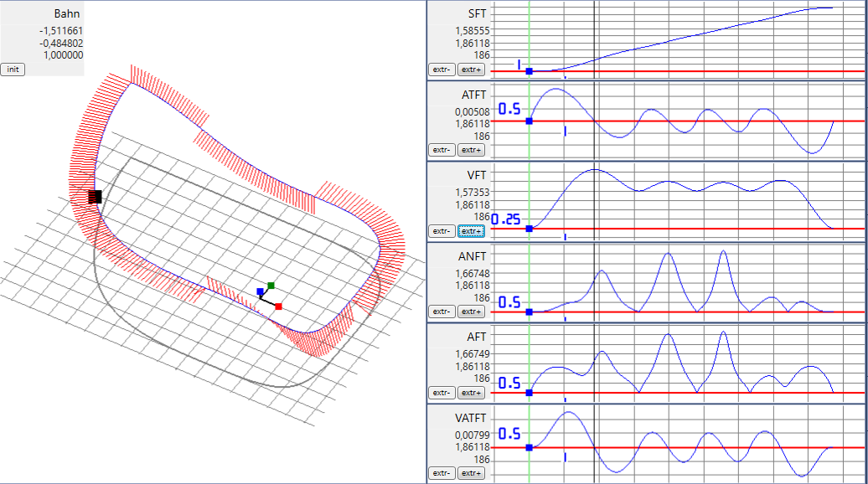868x484 pixels.
Task: Click the green axis handle in 3D view
Action: coord(271,286)
